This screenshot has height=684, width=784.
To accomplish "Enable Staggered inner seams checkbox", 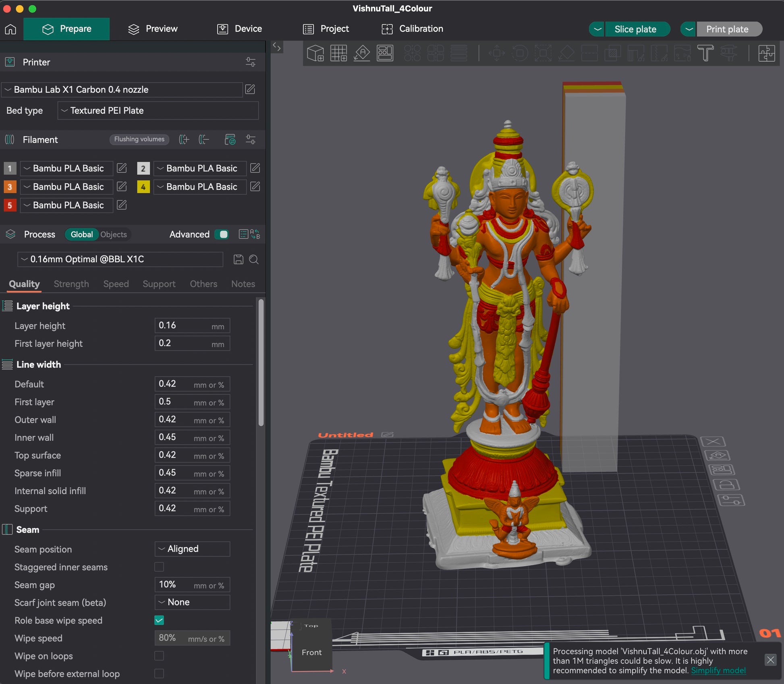I will [x=159, y=567].
